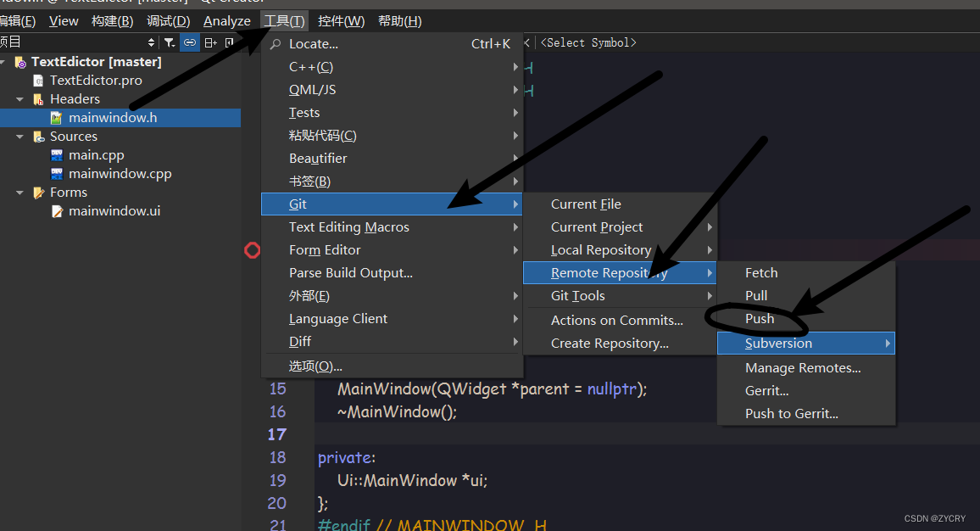Viewport: 980px width, 531px height.
Task: Click Pull in Remote Repository menu
Action: point(806,296)
